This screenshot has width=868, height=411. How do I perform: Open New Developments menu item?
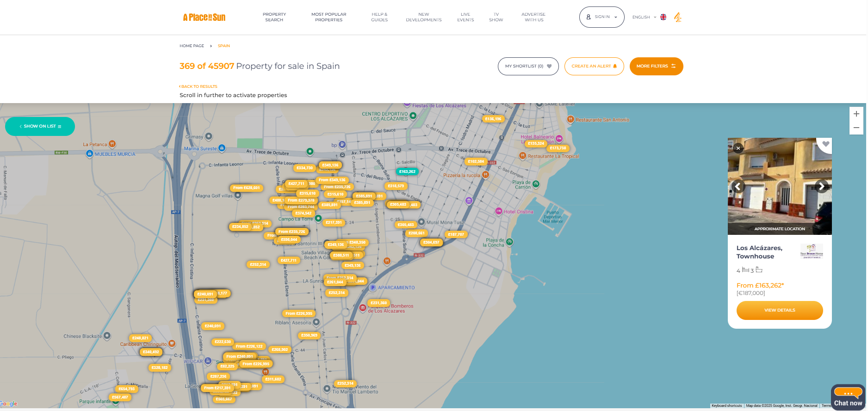tap(423, 17)
